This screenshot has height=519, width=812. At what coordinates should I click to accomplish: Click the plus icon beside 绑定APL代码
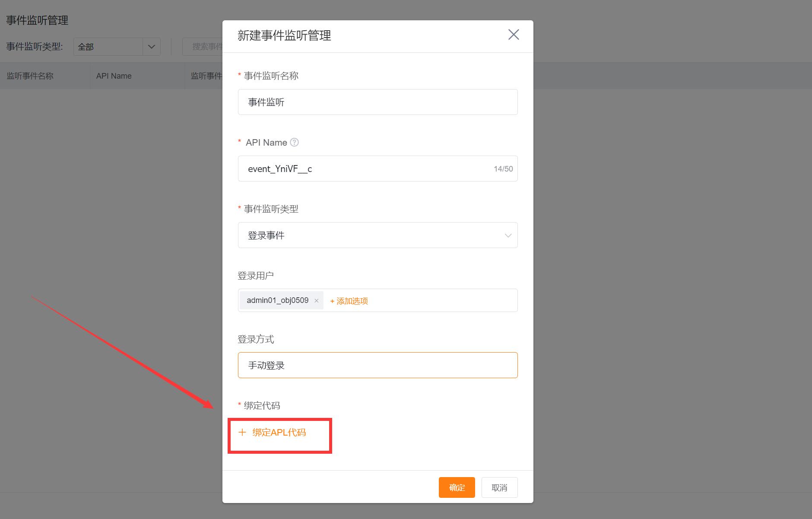pyautogui.click(x=242, y=432)
